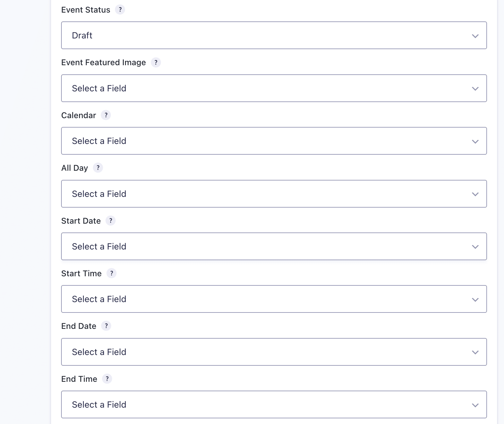This screenshot has height=424, width=504.
Task: Open the Event Featured Image field dropdown
Action: pyautogui.click(x=274, y=88)
